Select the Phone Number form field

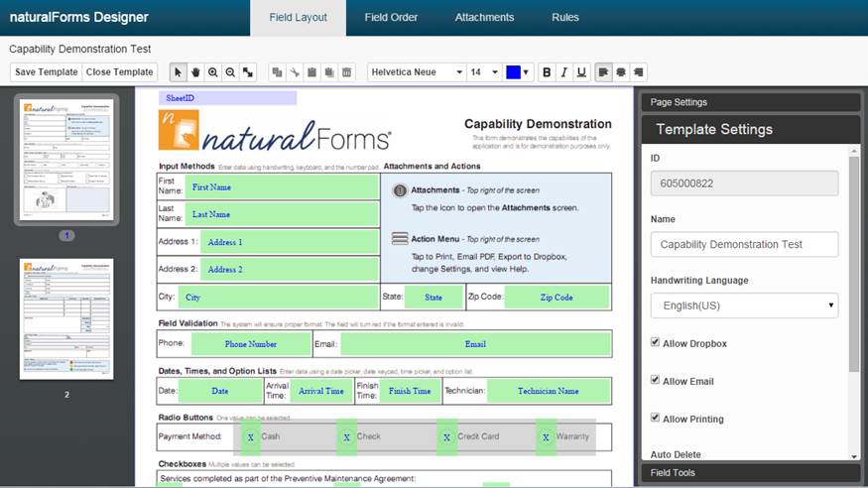251,344
